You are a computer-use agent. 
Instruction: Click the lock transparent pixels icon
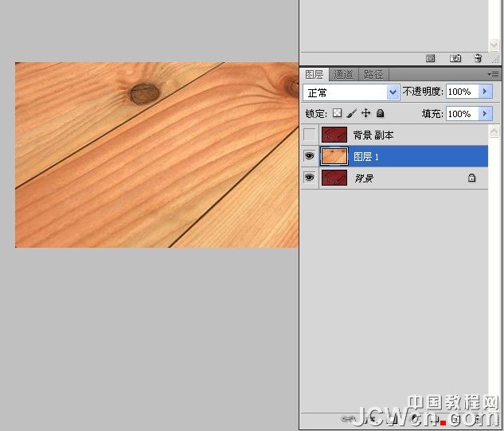[337, 113]
